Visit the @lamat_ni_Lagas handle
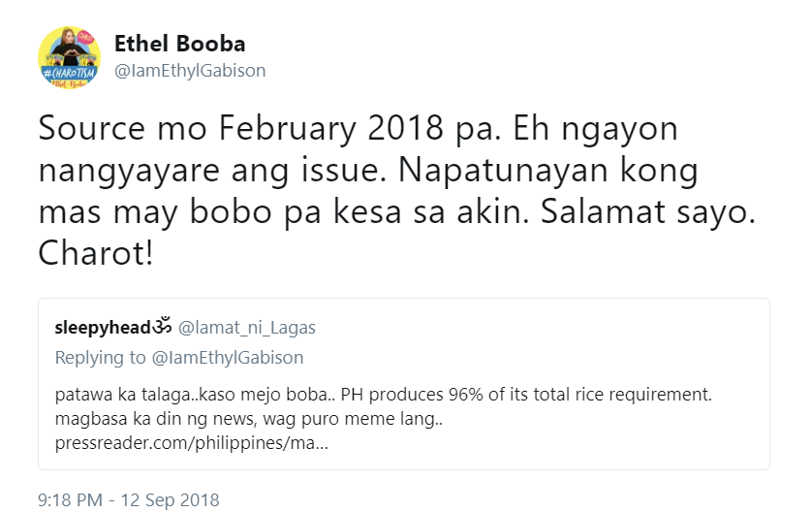The height and width of the screenshot is (512, 812). point(247,328)
